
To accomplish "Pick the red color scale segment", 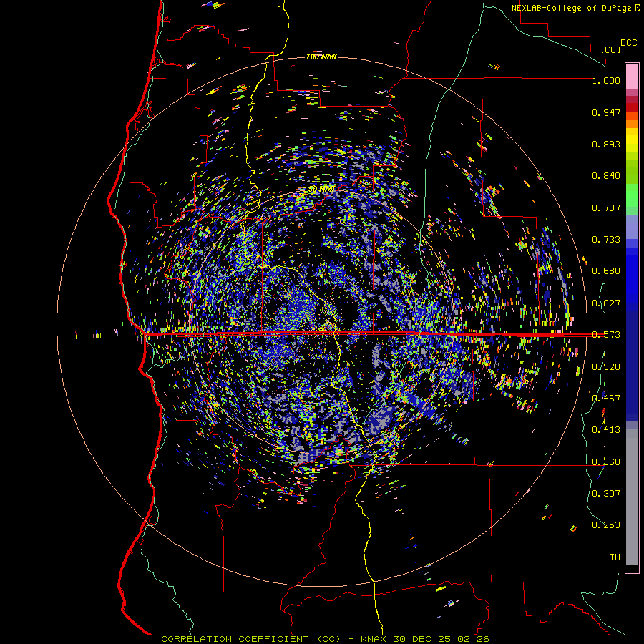I will (x=632, y=107).
